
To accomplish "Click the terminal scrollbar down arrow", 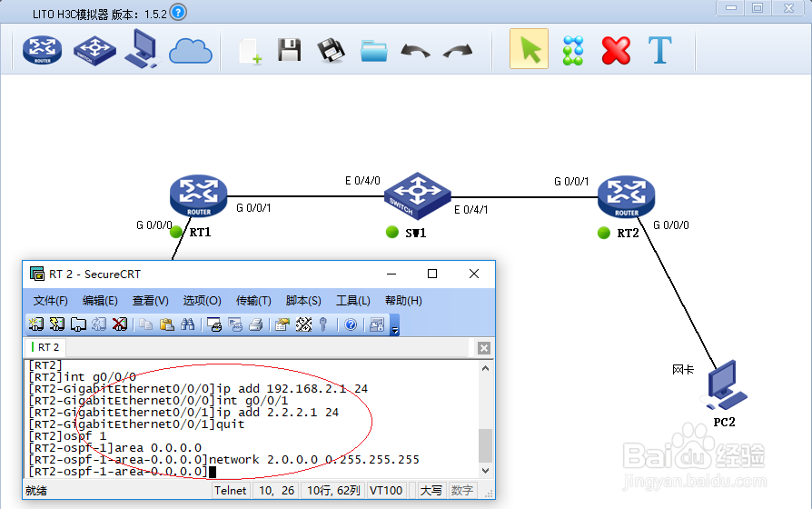I will point(485,470).
